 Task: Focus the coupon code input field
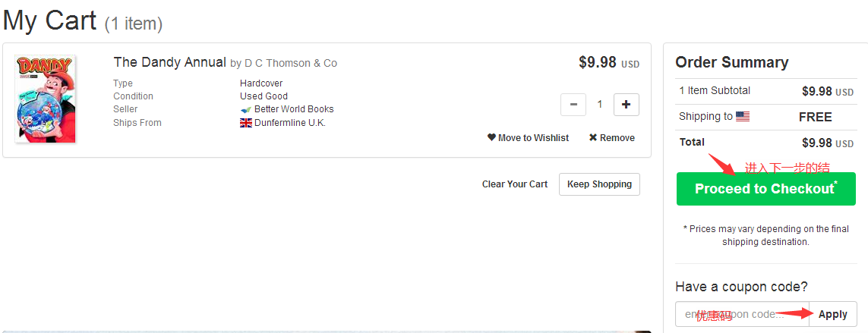click(x=742, y=314)
